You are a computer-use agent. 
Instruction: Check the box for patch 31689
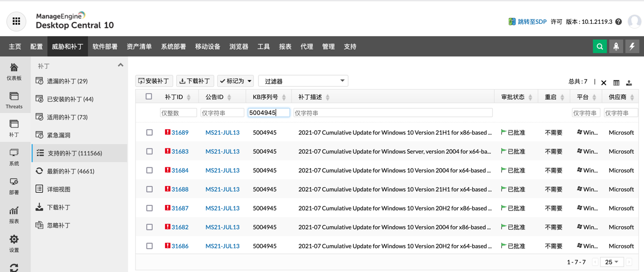pos(149,133)
